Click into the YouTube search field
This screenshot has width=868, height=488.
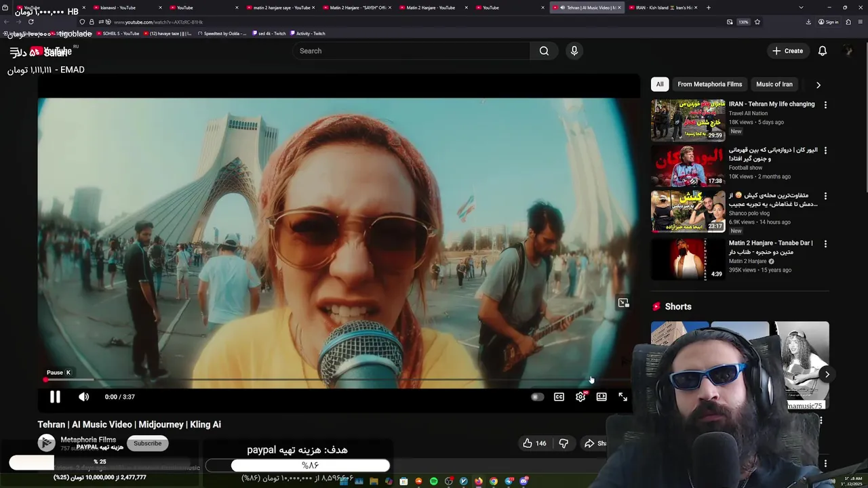(x=412, y=51)
